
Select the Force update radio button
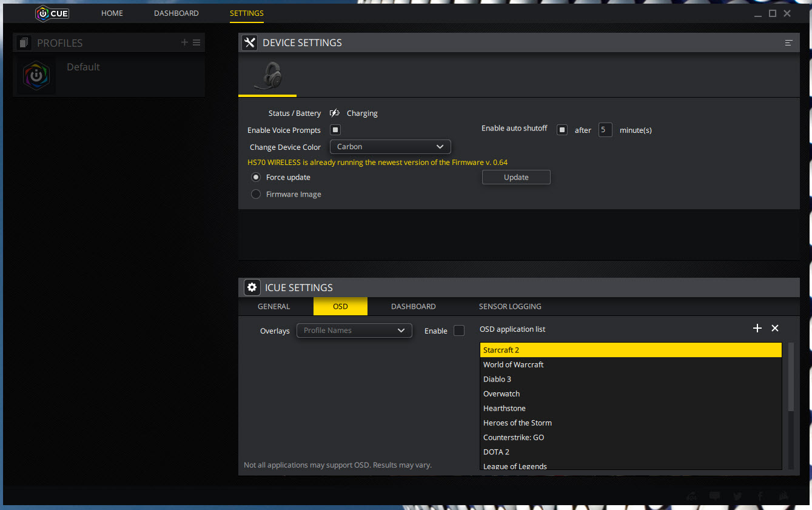(x=256, y=177)
